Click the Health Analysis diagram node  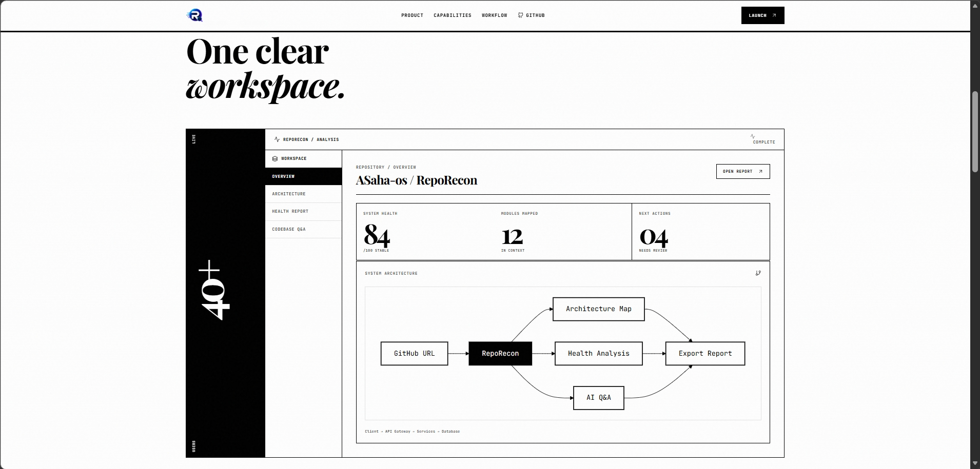598,354
